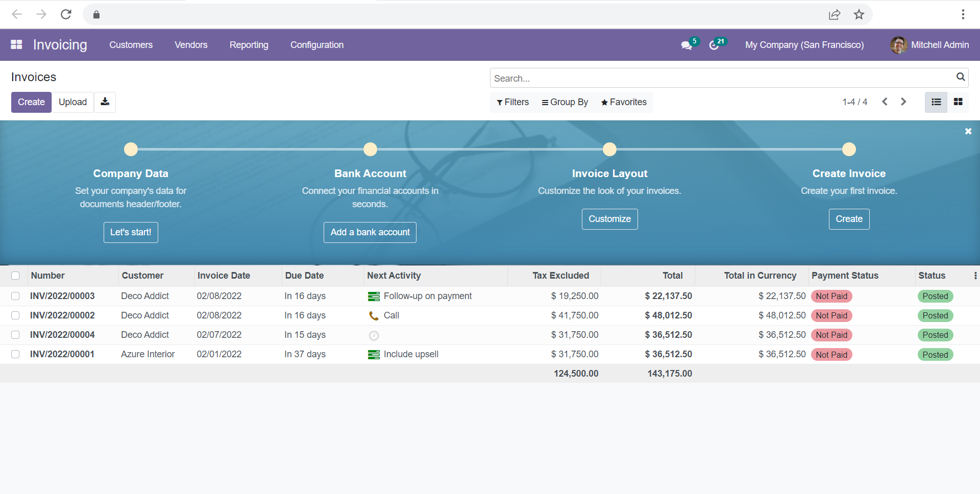
Task: Check the select-all checkbox in table header
Action: pos(15,275)
